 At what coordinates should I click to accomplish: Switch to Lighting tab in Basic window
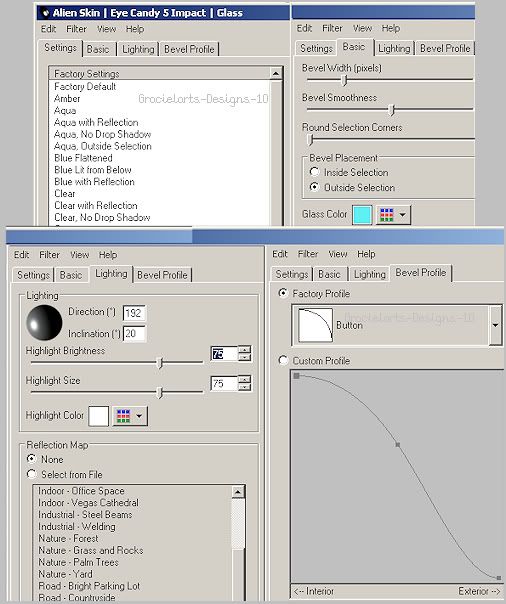(394, 48)
